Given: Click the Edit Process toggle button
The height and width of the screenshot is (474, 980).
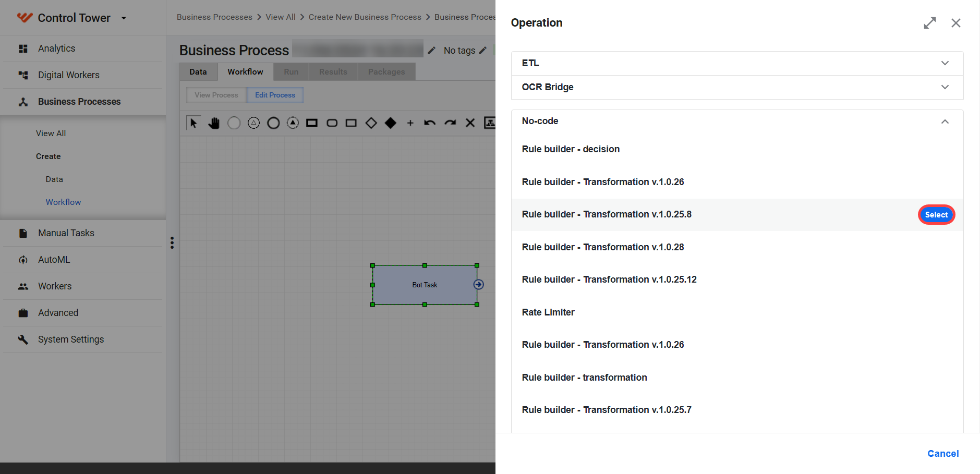Looking at the screenshot, I should pyautogui.click(x=275, y=95).
